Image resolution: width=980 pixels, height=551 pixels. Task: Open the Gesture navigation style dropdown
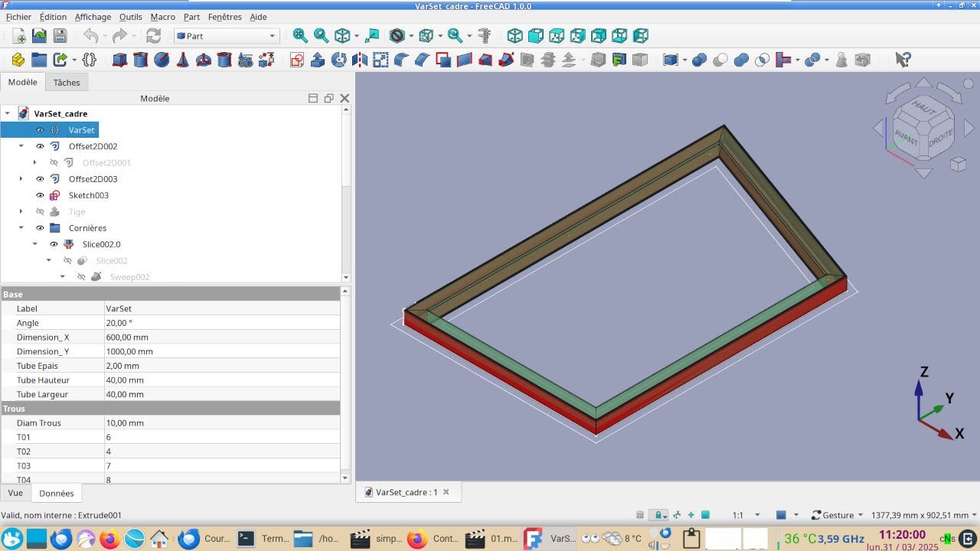point(837,515)
